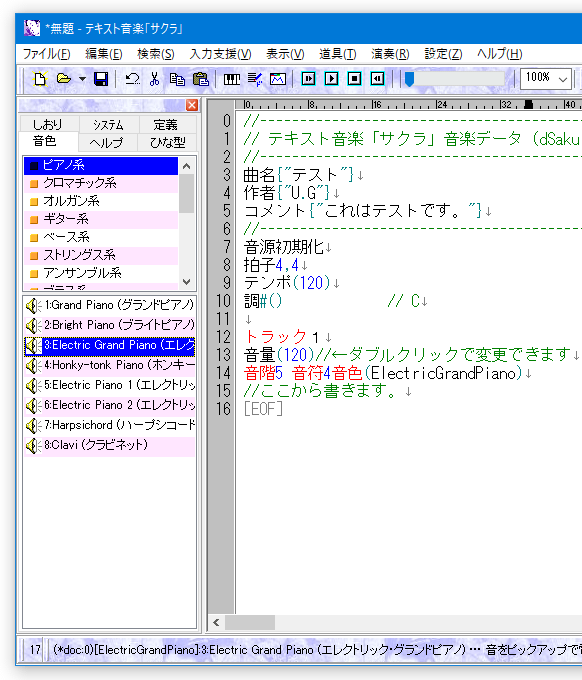This screenshot has height=680, width=582.
Task: Click the category list's down arrow
Action: pos(186,281)
